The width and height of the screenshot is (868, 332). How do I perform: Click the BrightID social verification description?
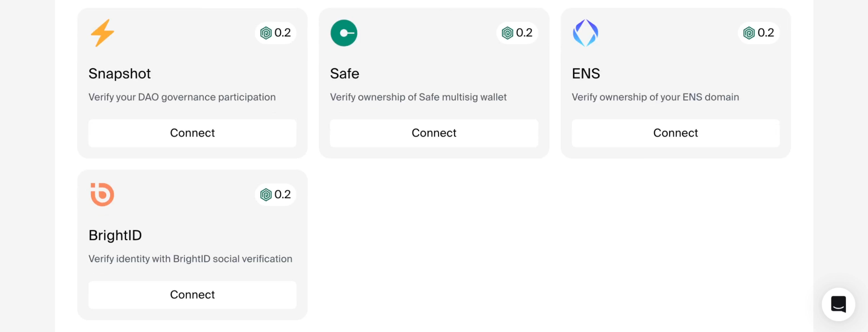(190, 259)
